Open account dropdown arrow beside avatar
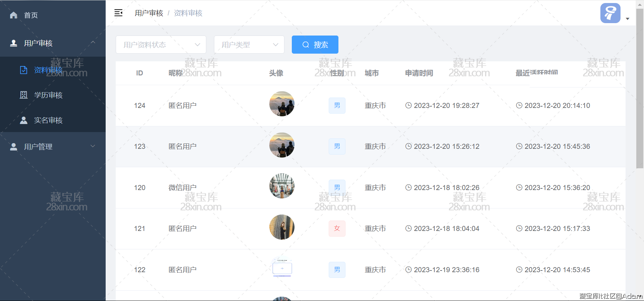This screenshot has width=644, height=301. tap(628, 19)
